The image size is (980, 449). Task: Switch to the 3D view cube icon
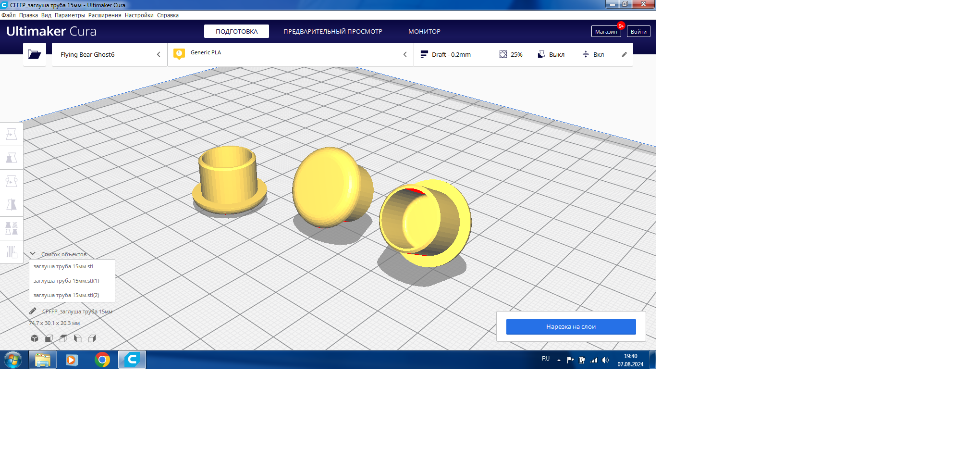tap(35, 338)
